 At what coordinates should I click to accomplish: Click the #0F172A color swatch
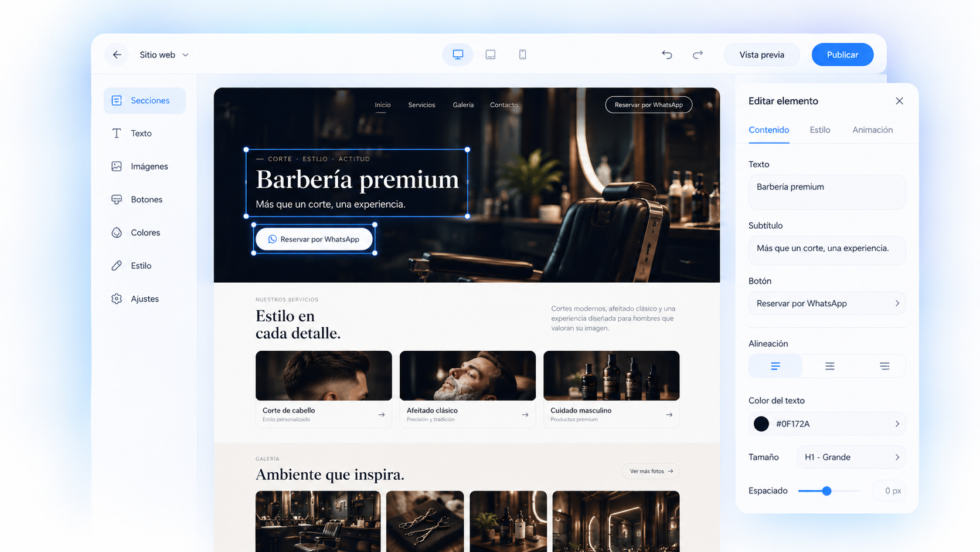(x=761, y=424)
